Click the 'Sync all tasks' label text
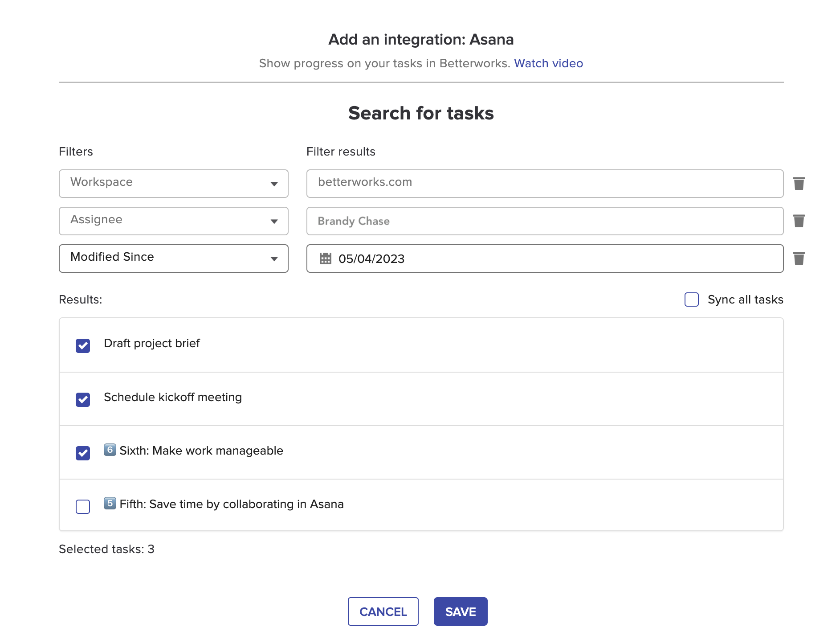The width and height of the screenshot is (840, 640). tap(746, 299)
